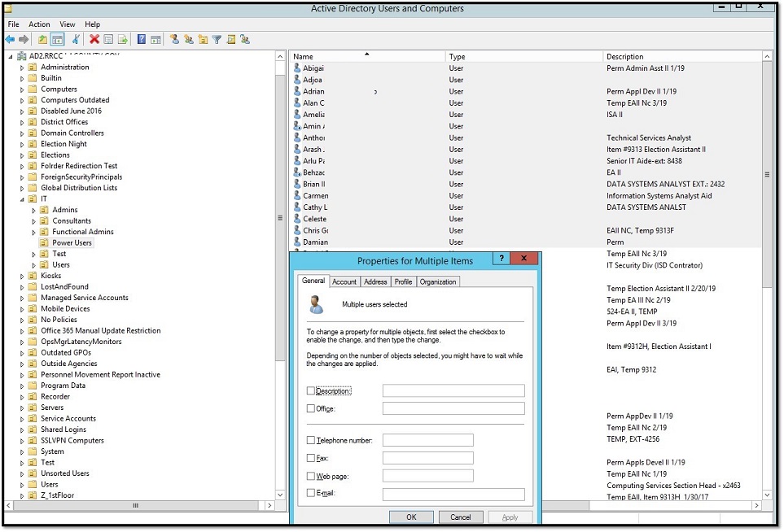Switch to the Profile tab
784x532 pixels.
403,281
